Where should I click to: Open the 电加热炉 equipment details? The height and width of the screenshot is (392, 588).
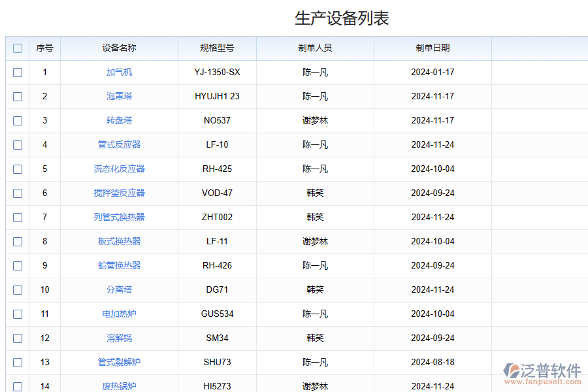118,314
